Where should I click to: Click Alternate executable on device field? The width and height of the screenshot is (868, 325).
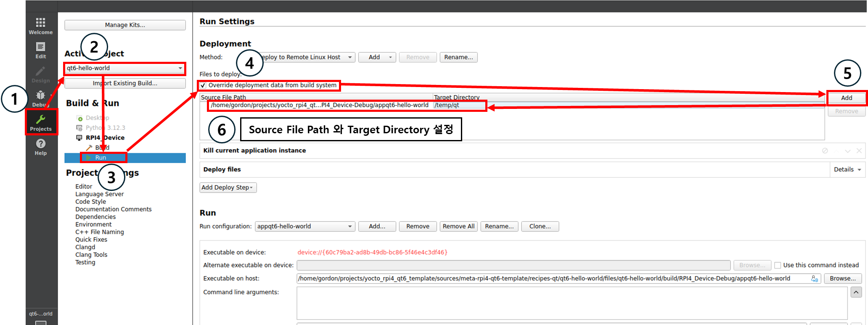point(513,265)
